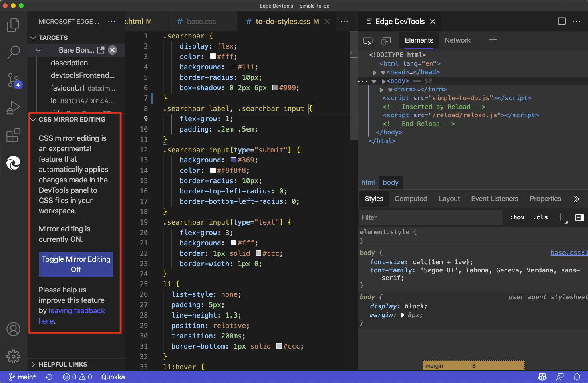The image size is (588, 383).
Task: Open Search from the activity bar
Action: (x=13, y=52)
